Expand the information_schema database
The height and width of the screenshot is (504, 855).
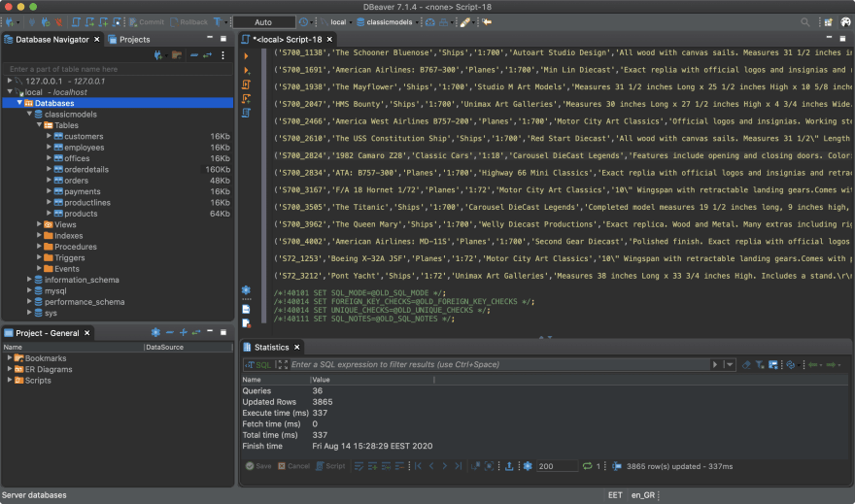coord(29,279)
